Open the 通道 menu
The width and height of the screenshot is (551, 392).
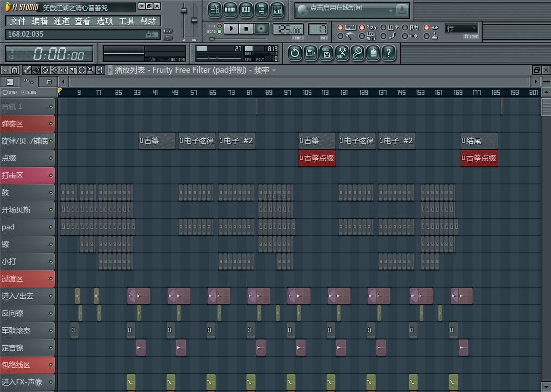pyautogui.click(x=61, y=21)
